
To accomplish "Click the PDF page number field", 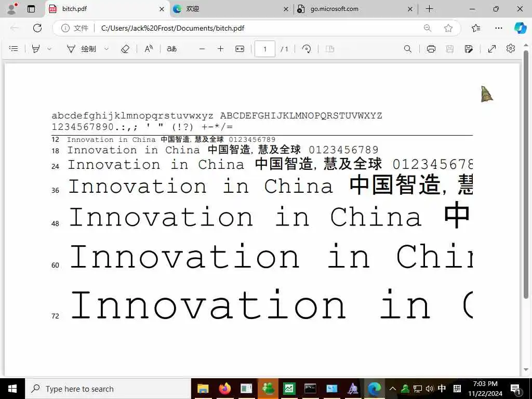I will point(264,49).
